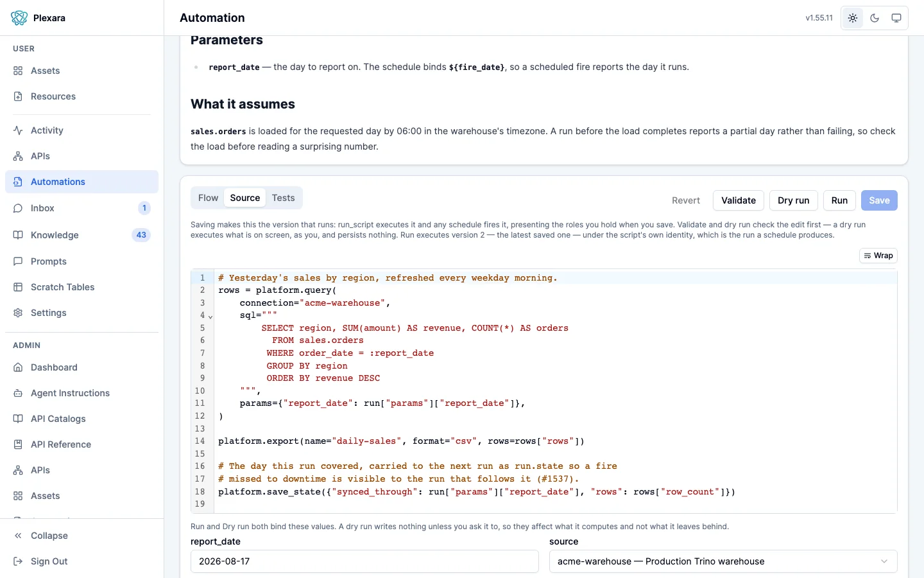Click the Automations script icon
Screen dimensions: 924x578
[18, 182]
